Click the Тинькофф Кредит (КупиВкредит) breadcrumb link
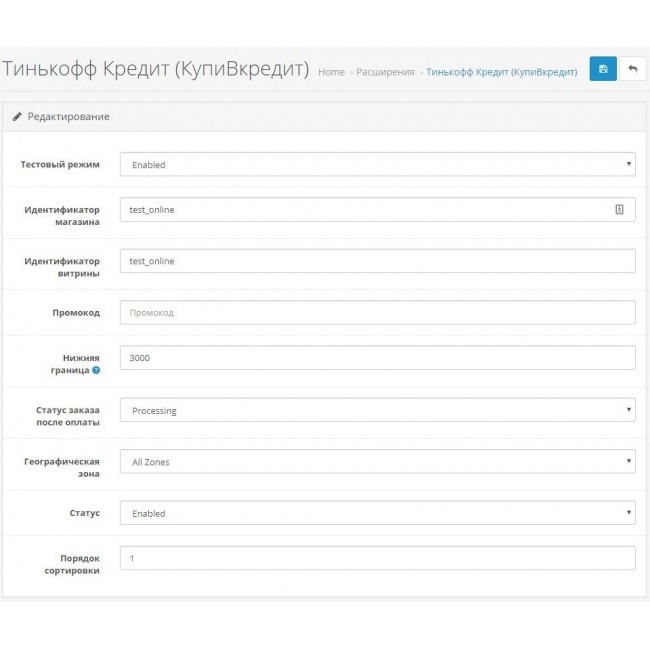The height and width of the screenshot is (650, 650). tap(501, 72)
